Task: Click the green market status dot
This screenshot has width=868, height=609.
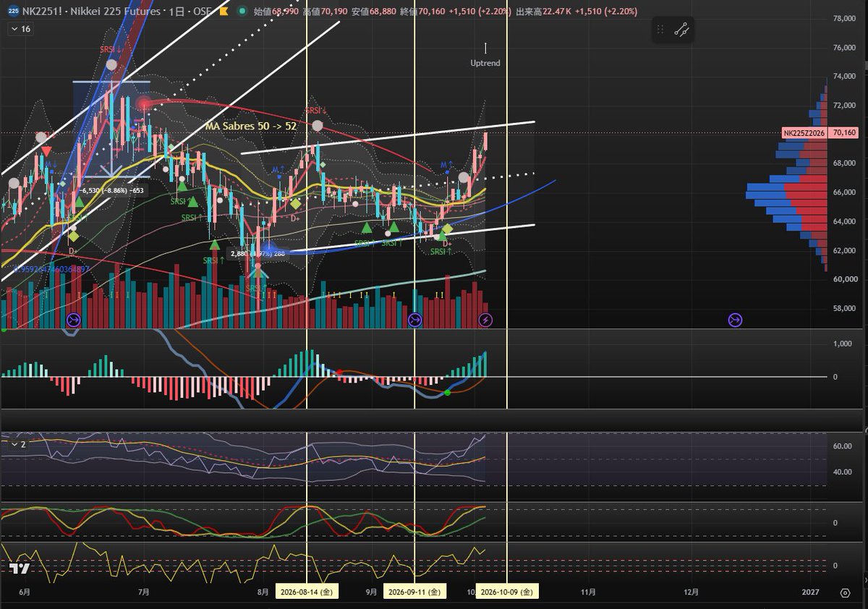Action: click(241, 12)
